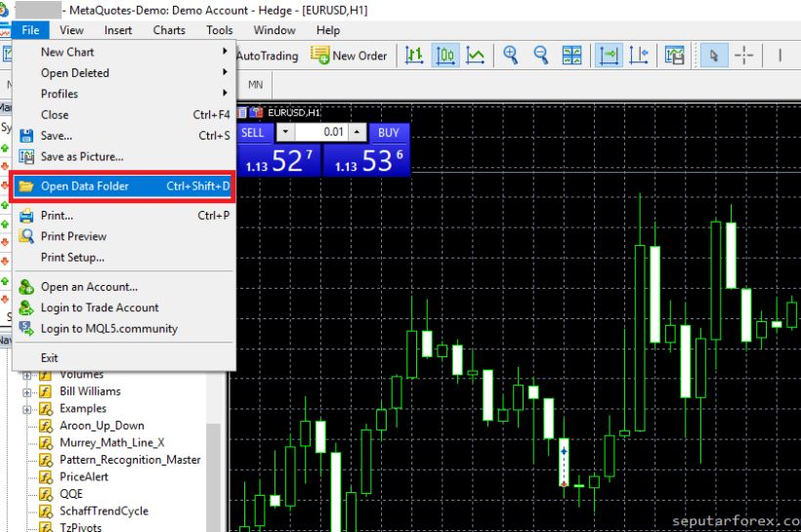Choose Open Data Folder from File menu
Image resolution: width=801 pixels, height=532 pixels.
tap(123, 186)
